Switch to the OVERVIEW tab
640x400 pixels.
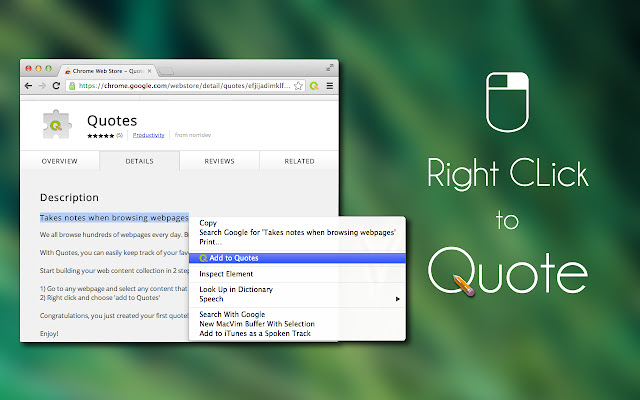(x=60, y=161)
